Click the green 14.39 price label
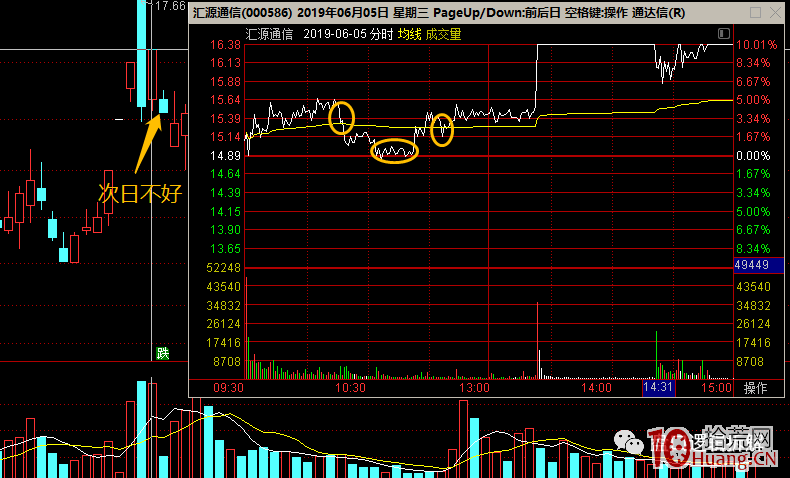The width and height of the screenshot is (790, 478). tap(225, 192)
